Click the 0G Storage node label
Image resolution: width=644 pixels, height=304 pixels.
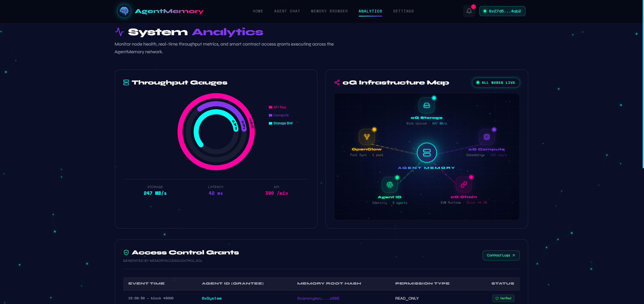tap(427, 118)
